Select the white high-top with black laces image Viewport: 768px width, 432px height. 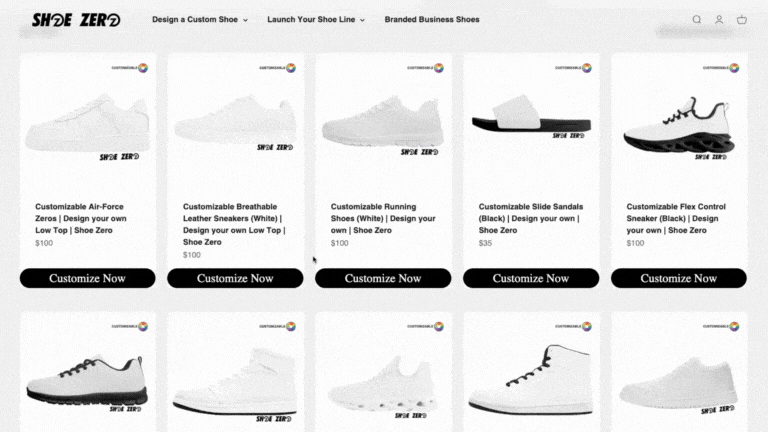pyautogui.click(x=530, y=380)
